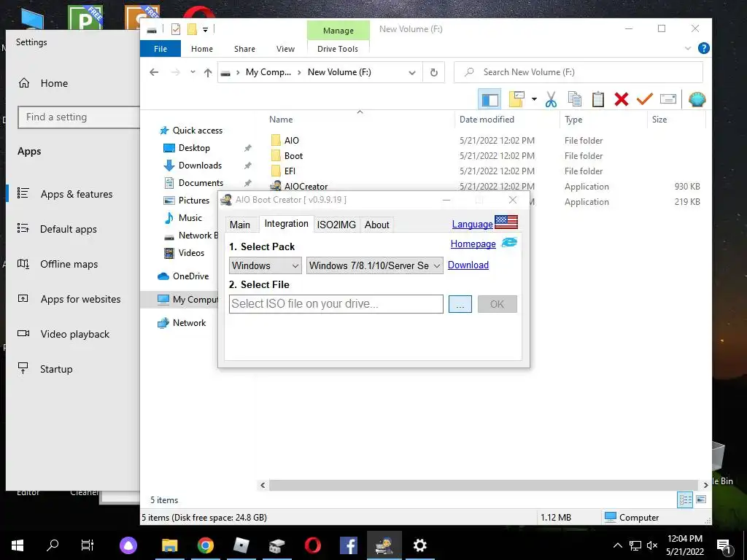The width and height of the screenshot is (747, 560).
Task: Click the Rename icon in Explorer toolbar
Action: [668, 99]
